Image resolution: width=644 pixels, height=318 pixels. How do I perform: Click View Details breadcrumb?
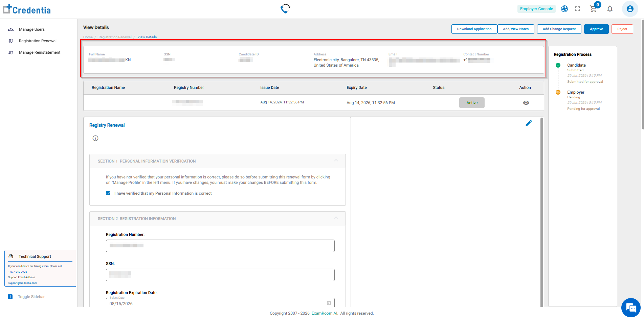coord(147,37)
